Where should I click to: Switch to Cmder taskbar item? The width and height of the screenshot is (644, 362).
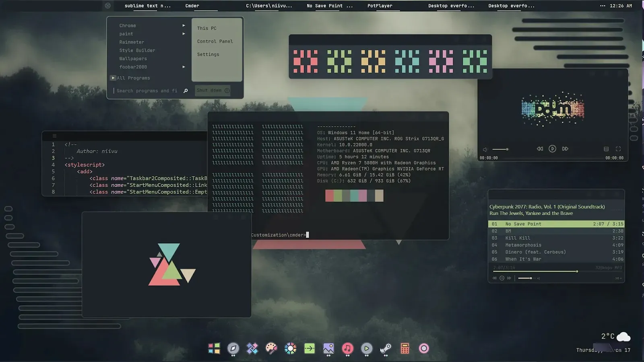[x=192, y=6]
